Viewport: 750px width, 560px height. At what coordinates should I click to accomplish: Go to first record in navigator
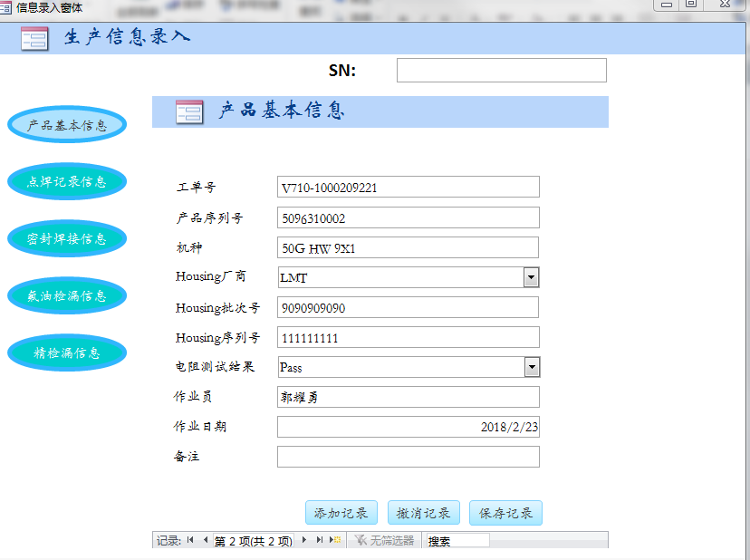(x=190, y=540)
